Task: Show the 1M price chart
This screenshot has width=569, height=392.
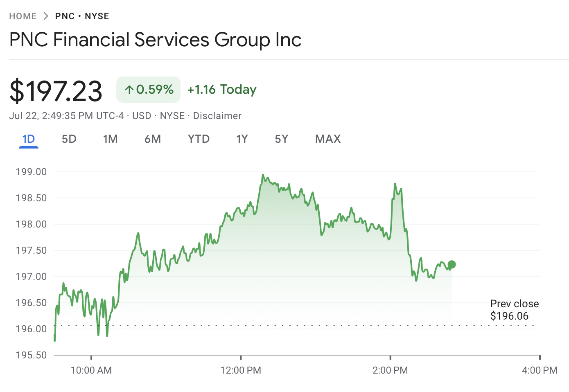Action: click(110, 139)
